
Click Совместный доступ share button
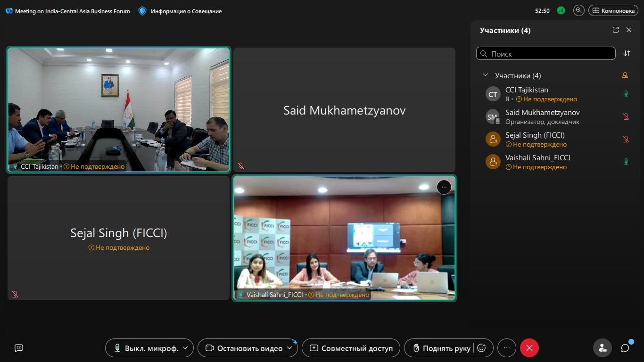pos(351,348)
